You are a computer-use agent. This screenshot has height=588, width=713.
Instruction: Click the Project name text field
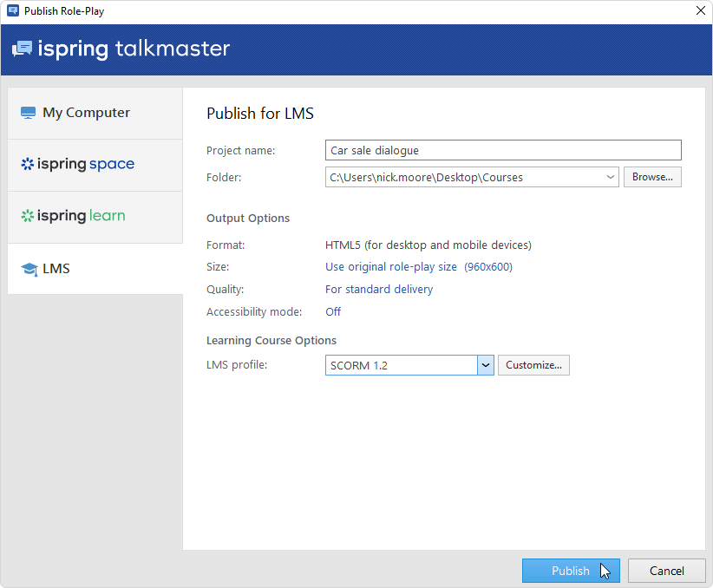pos(503,150)
